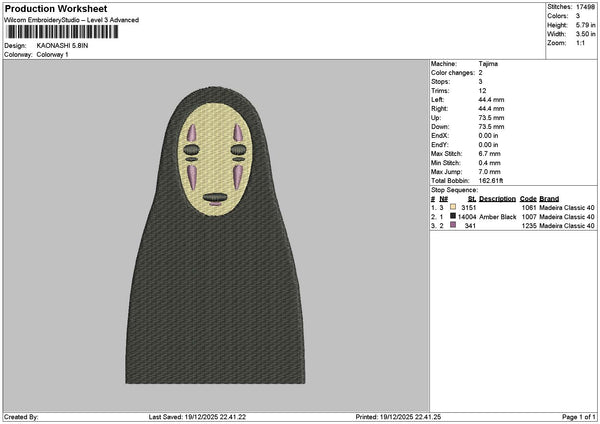Screen dimensions: 600x424
Task: Click the Brand column header
Action: pyautogui.click(x=550, y=199)
